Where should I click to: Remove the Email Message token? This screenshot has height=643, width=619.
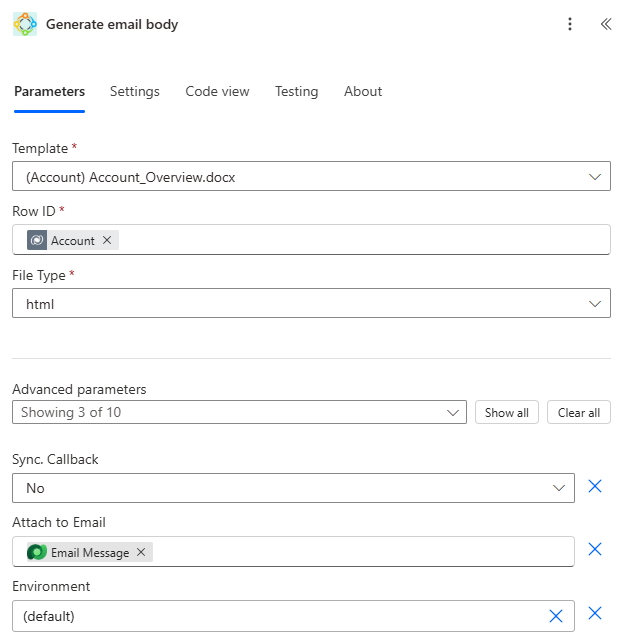click(141, 552)
